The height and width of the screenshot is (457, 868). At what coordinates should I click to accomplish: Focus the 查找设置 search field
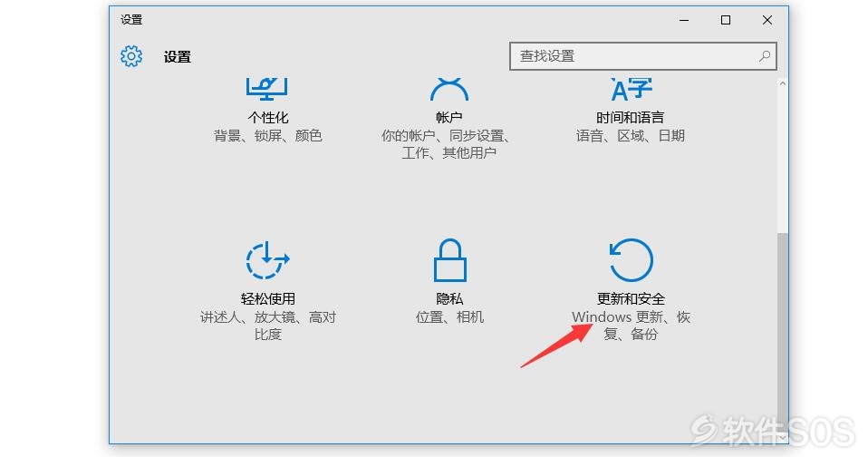[642, 56]
